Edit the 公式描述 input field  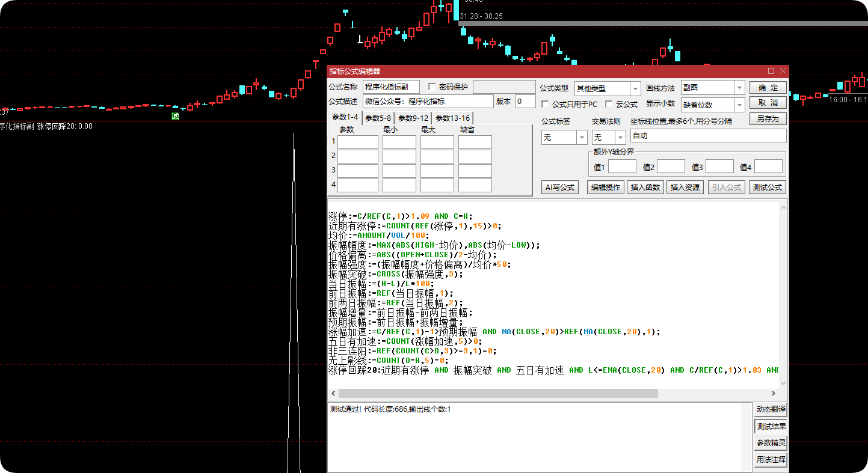[x=428, y=102]
